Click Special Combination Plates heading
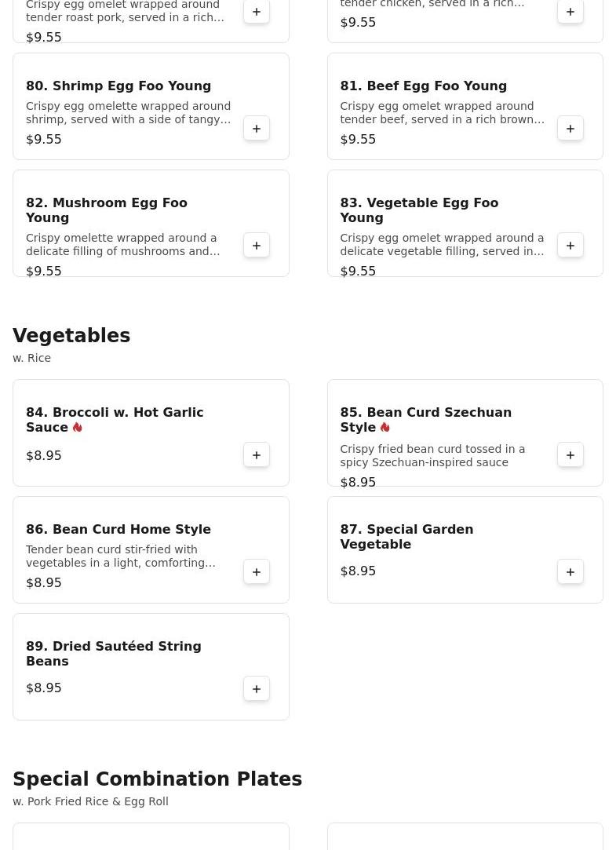Screen dimensions: 616x850 coord(157,779)
